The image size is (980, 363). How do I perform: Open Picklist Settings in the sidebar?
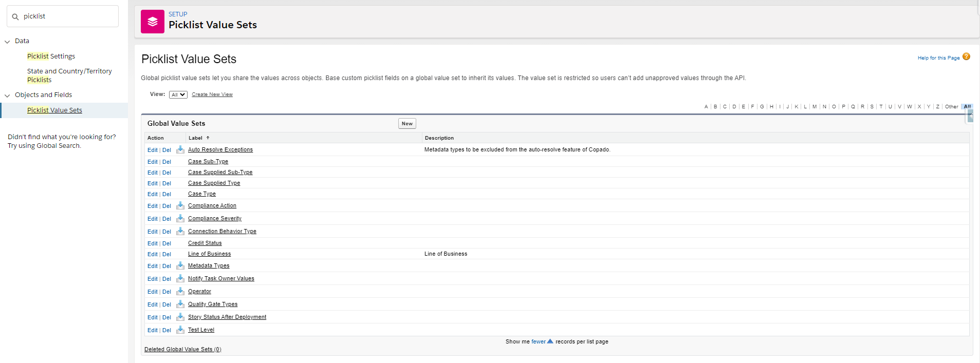(x=51, y=56)
